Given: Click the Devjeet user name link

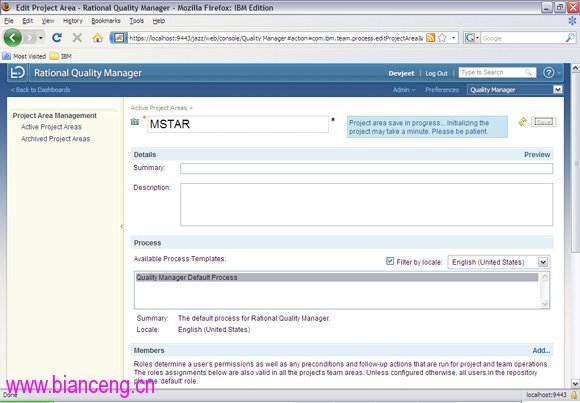Looking at the screenshot, I should point(401,73).
